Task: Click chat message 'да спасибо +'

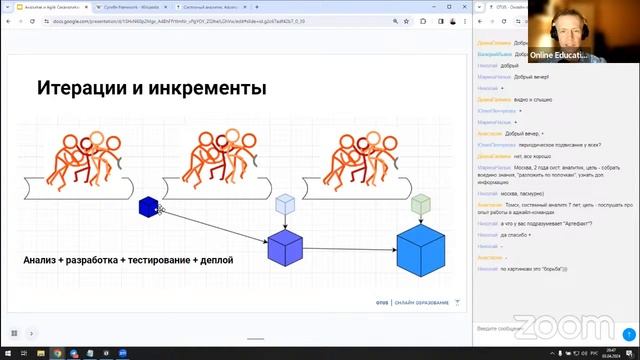Action: [x=516, y=235]
